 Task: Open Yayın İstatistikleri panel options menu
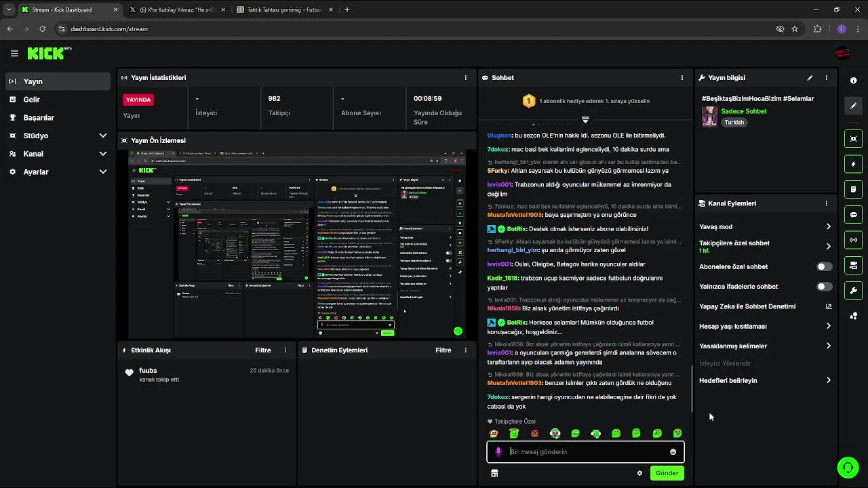465,78
